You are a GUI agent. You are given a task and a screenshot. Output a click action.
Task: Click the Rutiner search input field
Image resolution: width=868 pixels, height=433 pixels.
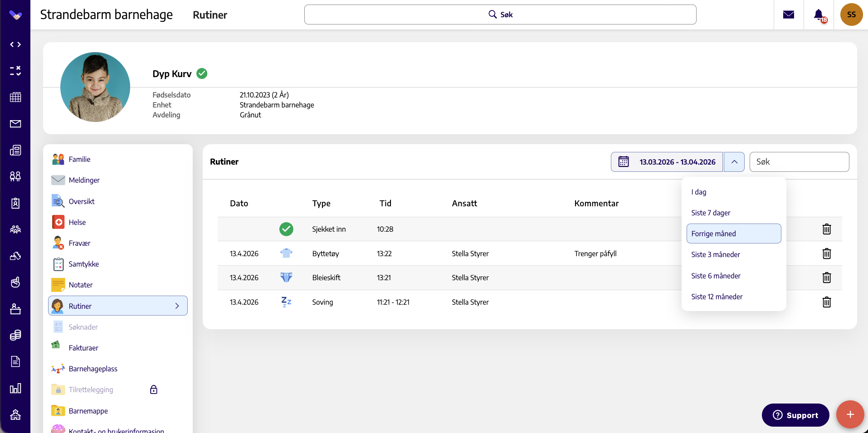coord(799,162)
